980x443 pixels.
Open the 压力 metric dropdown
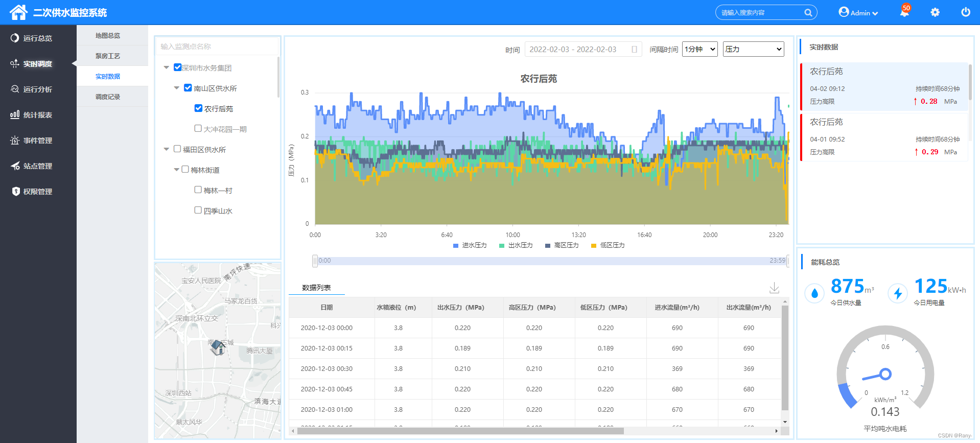(x=753, y=49)
